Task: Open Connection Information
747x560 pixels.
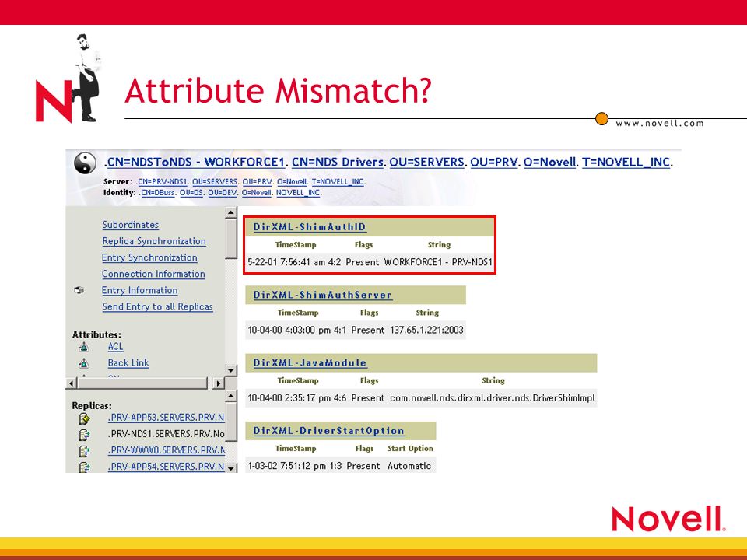Action: (153, 274)
